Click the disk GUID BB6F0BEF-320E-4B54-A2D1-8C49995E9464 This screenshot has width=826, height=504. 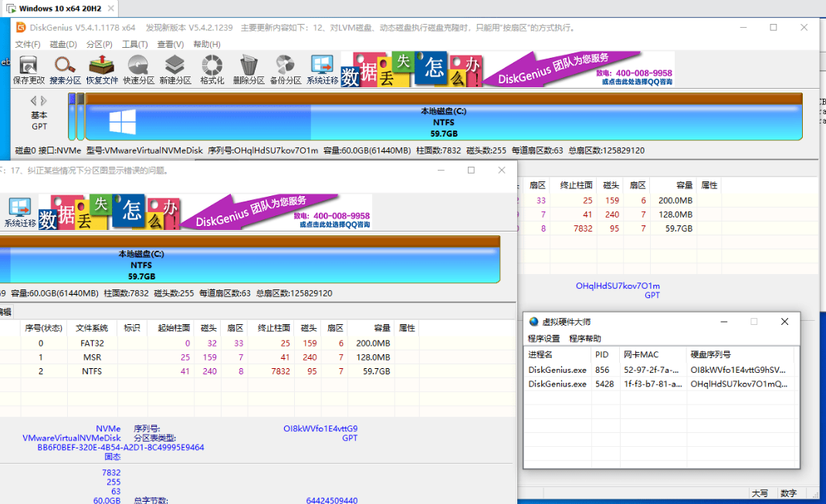[x=120, y=448]
